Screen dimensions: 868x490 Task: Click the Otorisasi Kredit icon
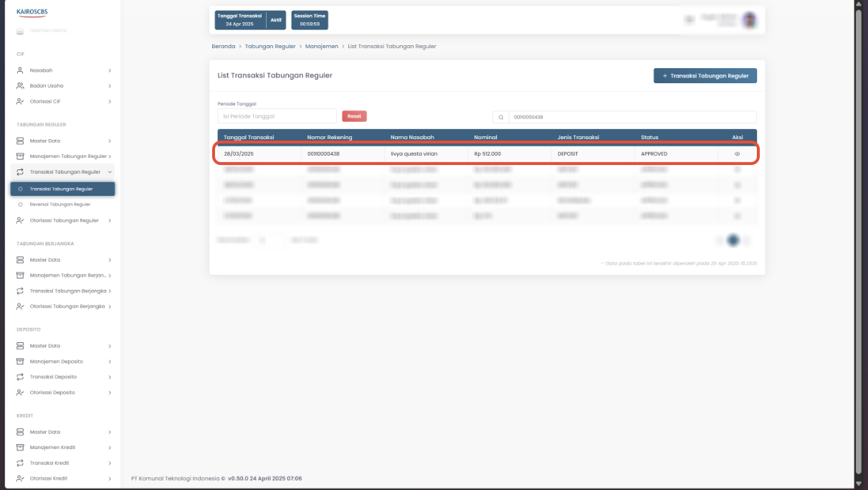coord(21,479)
